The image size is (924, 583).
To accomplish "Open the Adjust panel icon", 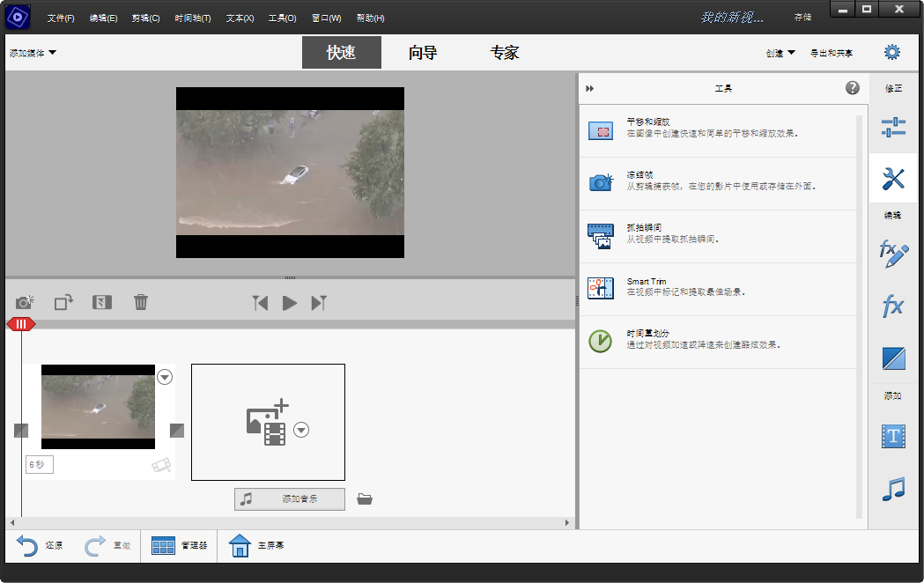I will click(x=892, y=127).
